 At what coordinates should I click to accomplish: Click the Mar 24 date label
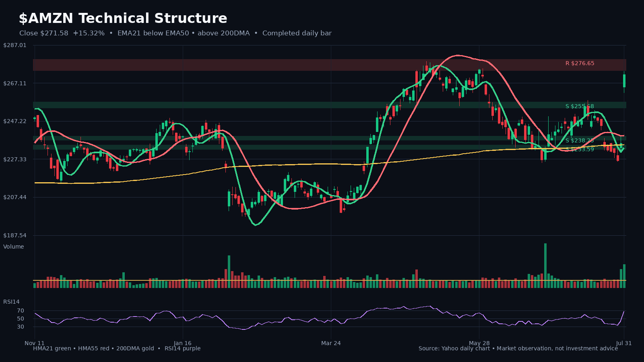(x=331, y=343)
